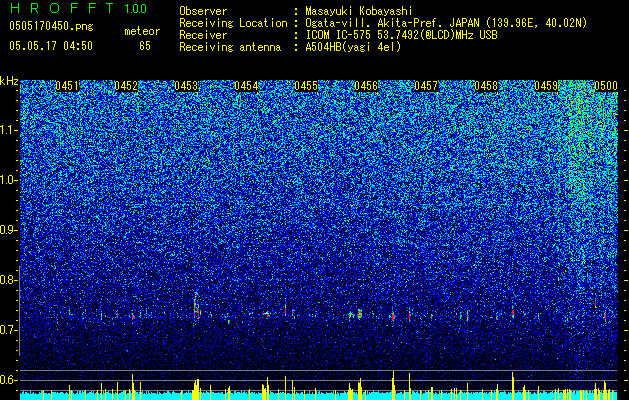This screenshot has height=400, width=629.
Task: Click the 0.9 kHz axis label
Action: click(x=9, y=230)
